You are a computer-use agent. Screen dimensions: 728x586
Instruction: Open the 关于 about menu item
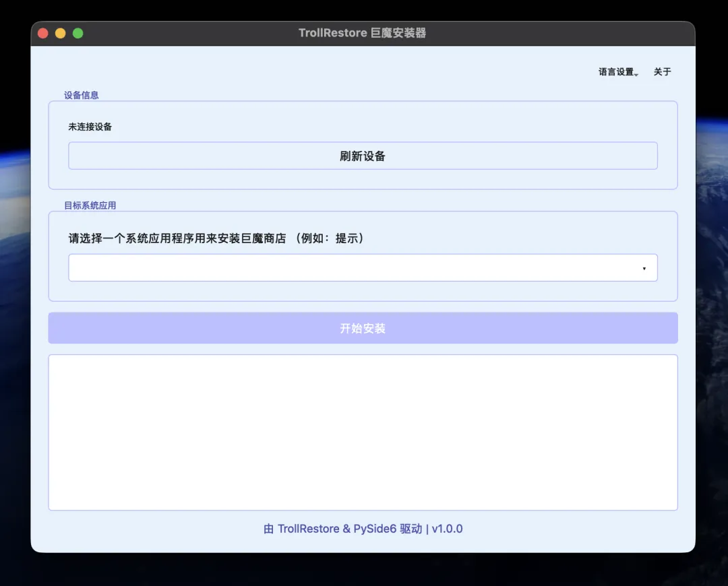pyautogui.click(x=662, y=72)
